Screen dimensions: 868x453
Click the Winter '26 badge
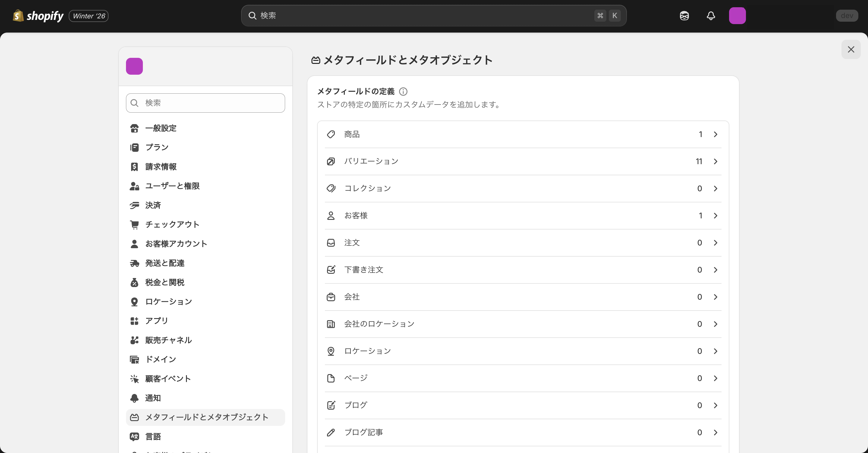click(x=88, y=15)
